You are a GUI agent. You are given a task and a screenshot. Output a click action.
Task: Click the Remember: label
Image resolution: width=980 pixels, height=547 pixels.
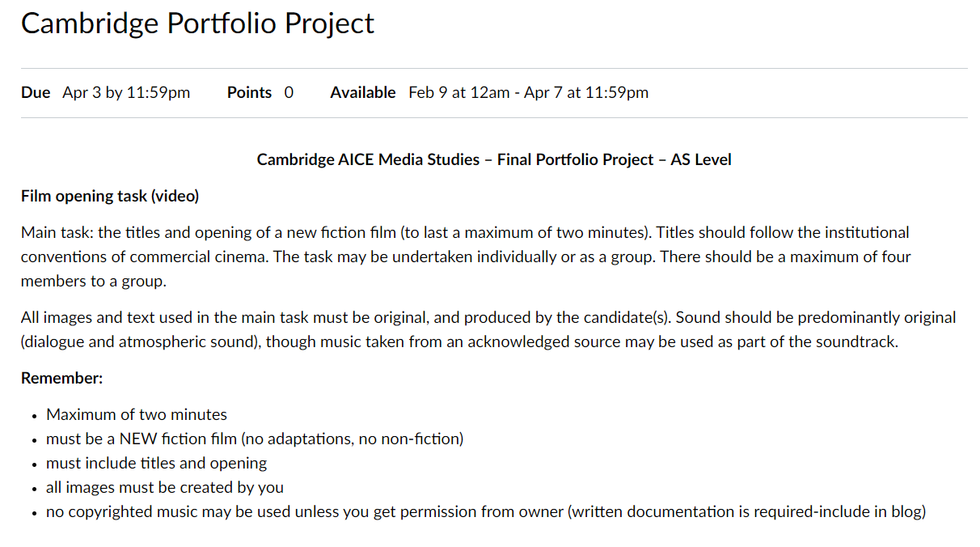click(62, 378)
